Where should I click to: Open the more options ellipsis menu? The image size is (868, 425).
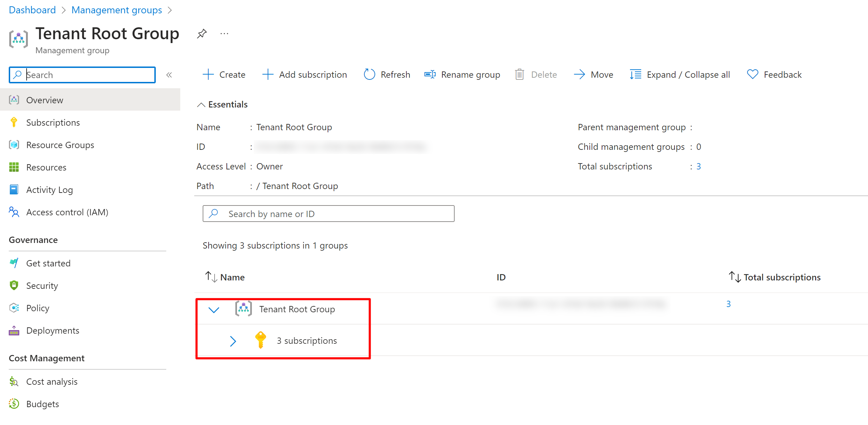point(224,34)
